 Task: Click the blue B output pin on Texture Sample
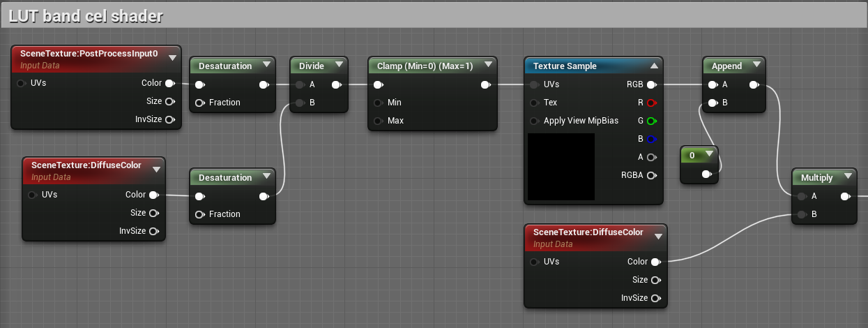[x=651, y=139]
